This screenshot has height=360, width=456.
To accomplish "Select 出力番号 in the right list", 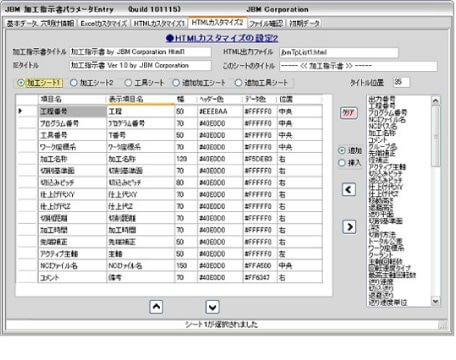I will click(382, 99).
